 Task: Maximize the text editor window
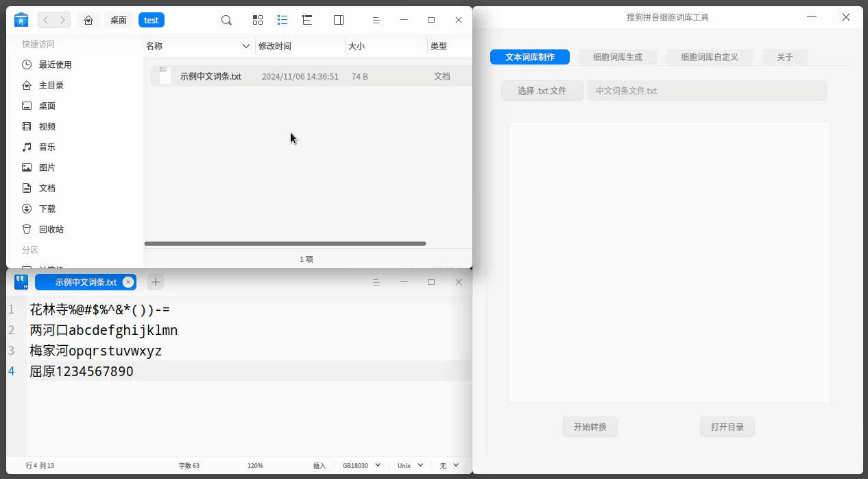click(x=431, y=282)
